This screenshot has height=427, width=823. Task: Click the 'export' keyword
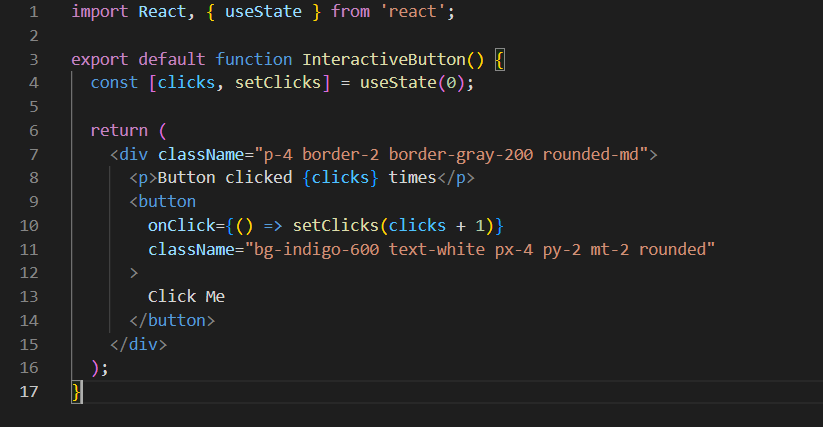tap(100, 59)
